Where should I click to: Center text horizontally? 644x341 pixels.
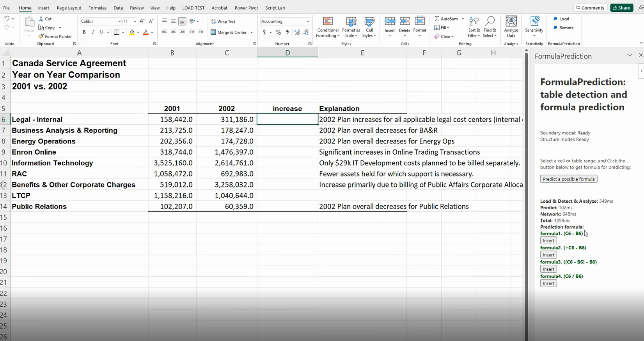pos(173,32)
